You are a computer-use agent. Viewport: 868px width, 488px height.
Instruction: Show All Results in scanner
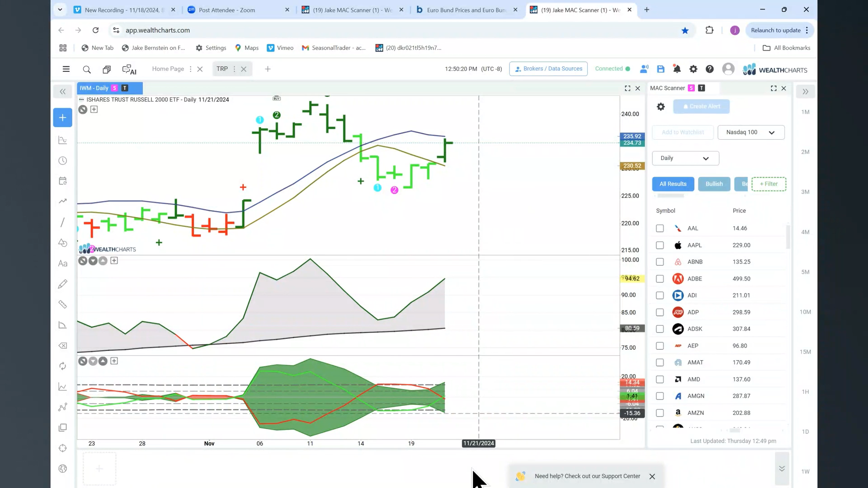pyautogui.click(x=673, y=184)
